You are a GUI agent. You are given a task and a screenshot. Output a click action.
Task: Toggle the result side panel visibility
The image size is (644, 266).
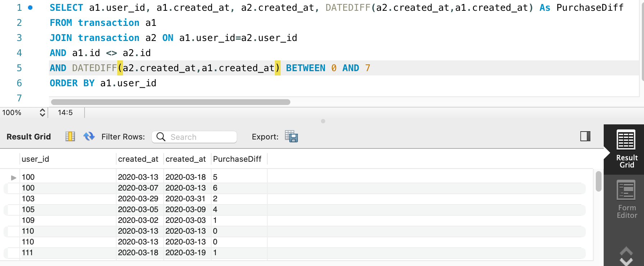pos(585,136)
